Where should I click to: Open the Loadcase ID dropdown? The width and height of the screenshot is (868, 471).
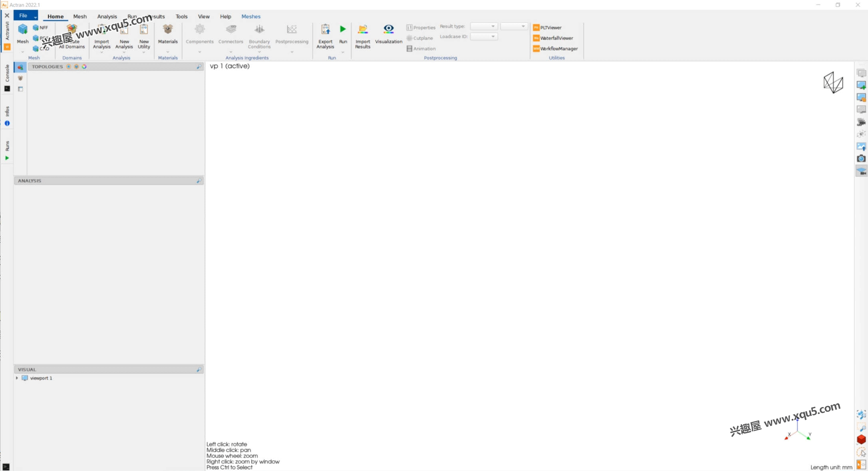pos(484,36)
